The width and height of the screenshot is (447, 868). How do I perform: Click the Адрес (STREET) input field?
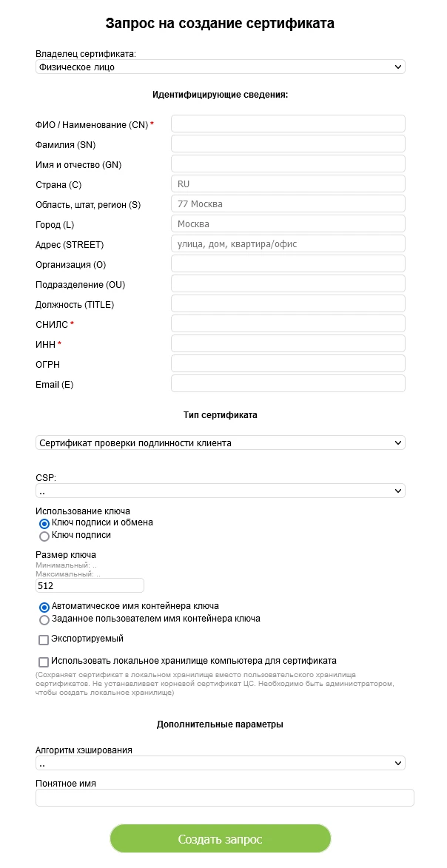click(288, 243)
